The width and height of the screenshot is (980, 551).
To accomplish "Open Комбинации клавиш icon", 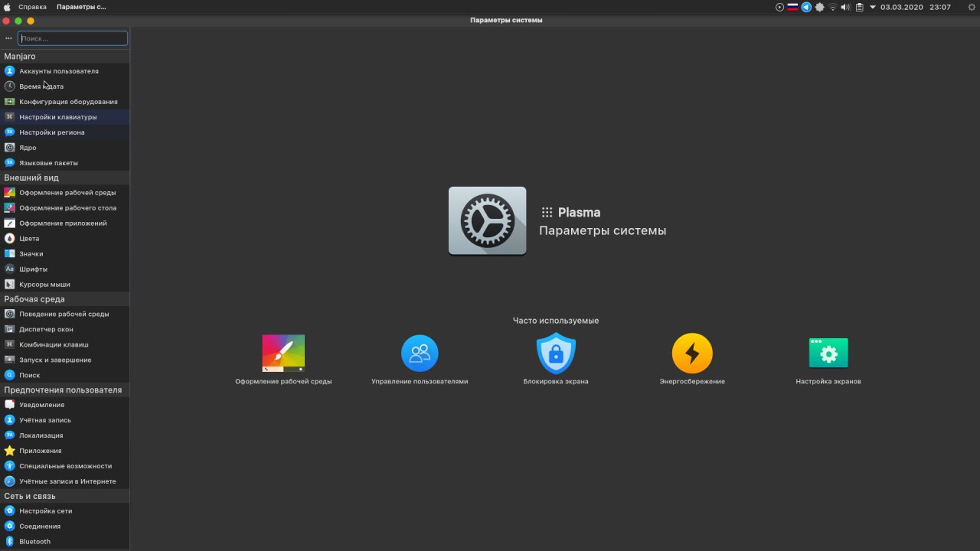I will [9, 345].
